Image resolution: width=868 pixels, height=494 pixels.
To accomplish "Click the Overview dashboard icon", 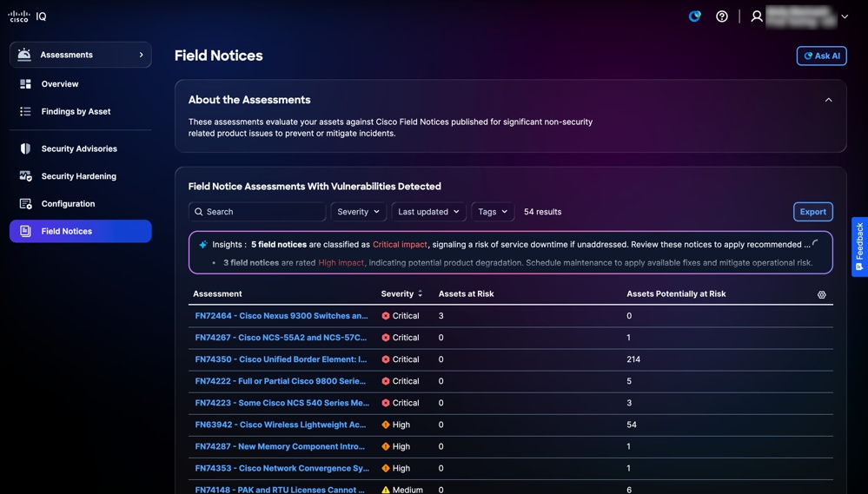I will (25, 84).
